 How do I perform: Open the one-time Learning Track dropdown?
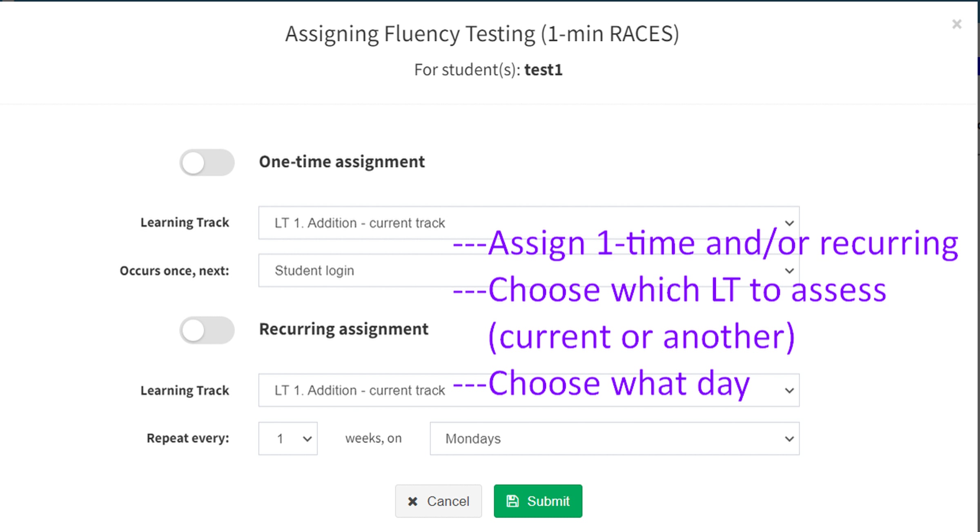[x=529, y=223]
